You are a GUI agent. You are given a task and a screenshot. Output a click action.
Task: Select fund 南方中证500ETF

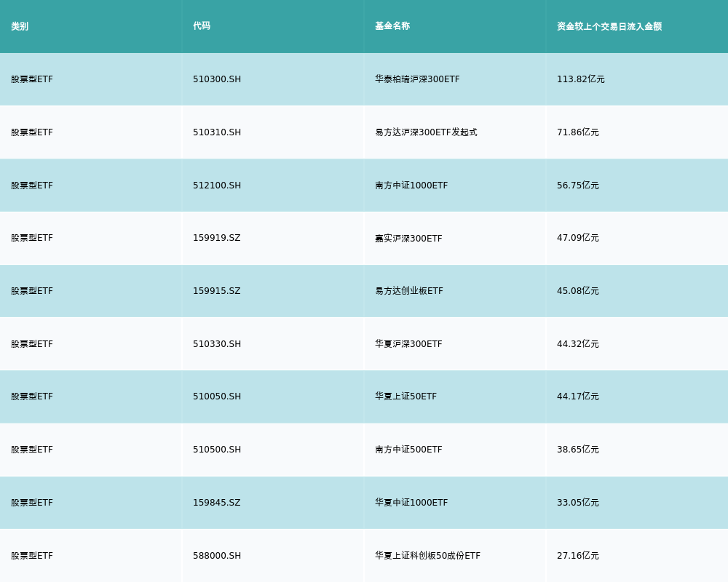(x=408, y=450)
